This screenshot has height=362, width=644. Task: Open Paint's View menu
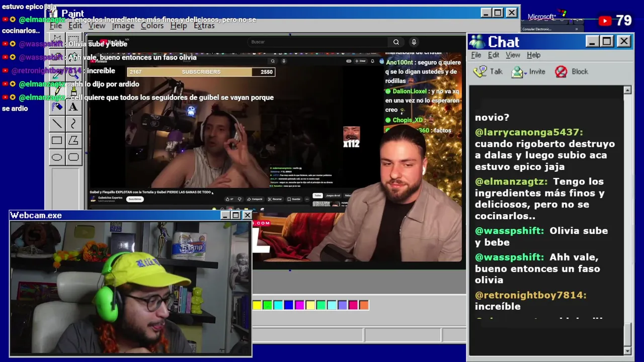[x=97, y=26]
